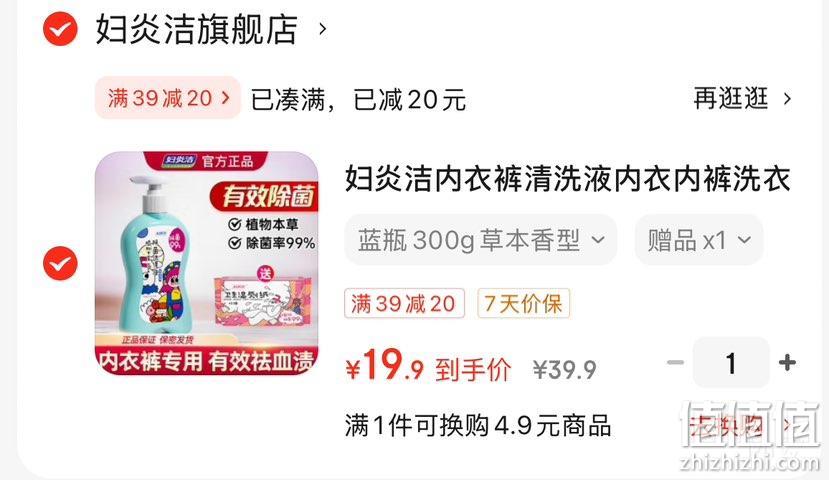Screen dimensions: 829x480
Task: Open the product title 妇炎洁内衣裤清洗液
Action: 567,178
